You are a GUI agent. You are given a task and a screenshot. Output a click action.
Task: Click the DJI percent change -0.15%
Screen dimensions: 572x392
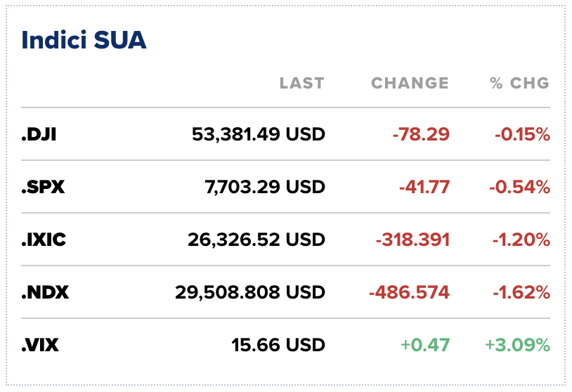click(523, 135)
